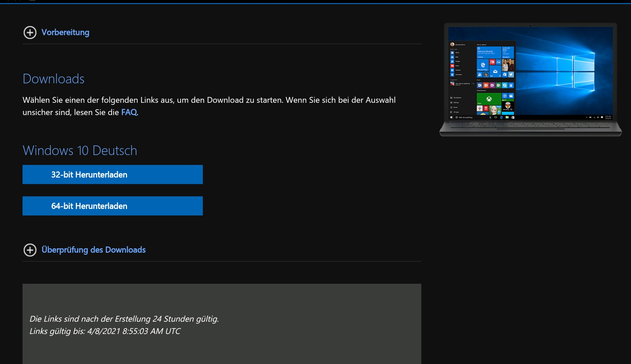Open the Vorbereitung heading link
Screen dimensions: 631x364
65,32
